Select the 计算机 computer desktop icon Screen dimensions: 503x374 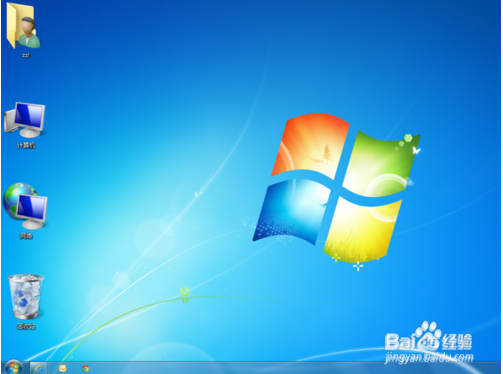[25, 120]
